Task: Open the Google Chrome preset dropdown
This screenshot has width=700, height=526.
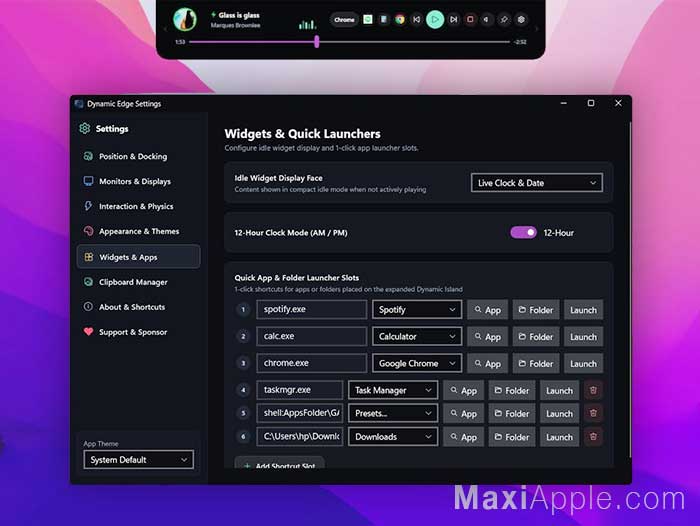Action: pos(417,363)
